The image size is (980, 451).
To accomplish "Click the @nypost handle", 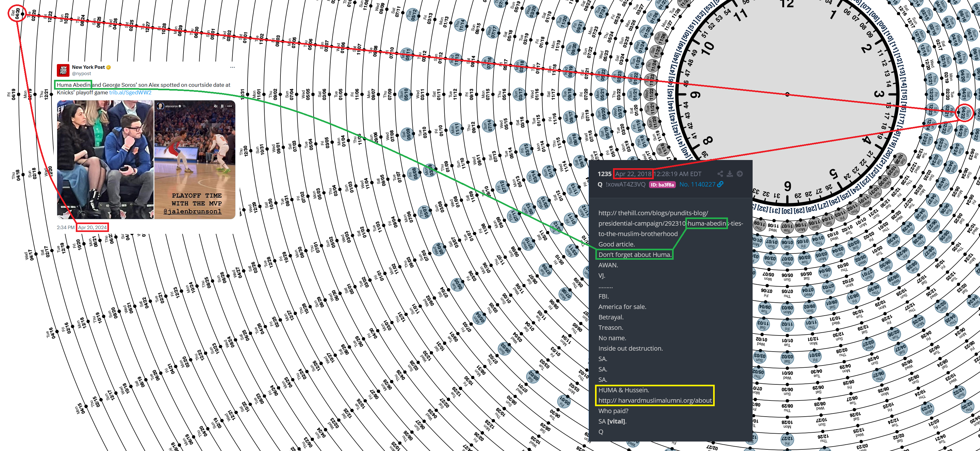I will pyautogui.click(x=81, y=74).
